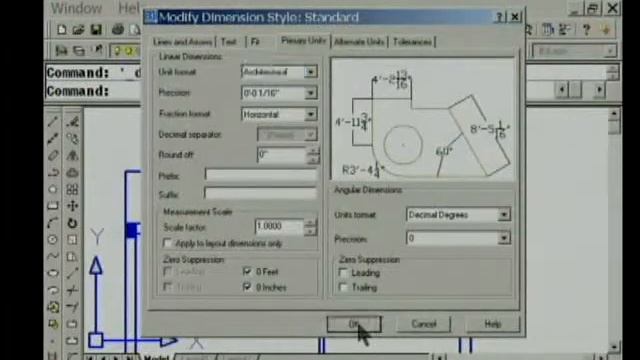Screen dimensions: 640x360
Task: Click the dimension preview image
Action: 423,119
